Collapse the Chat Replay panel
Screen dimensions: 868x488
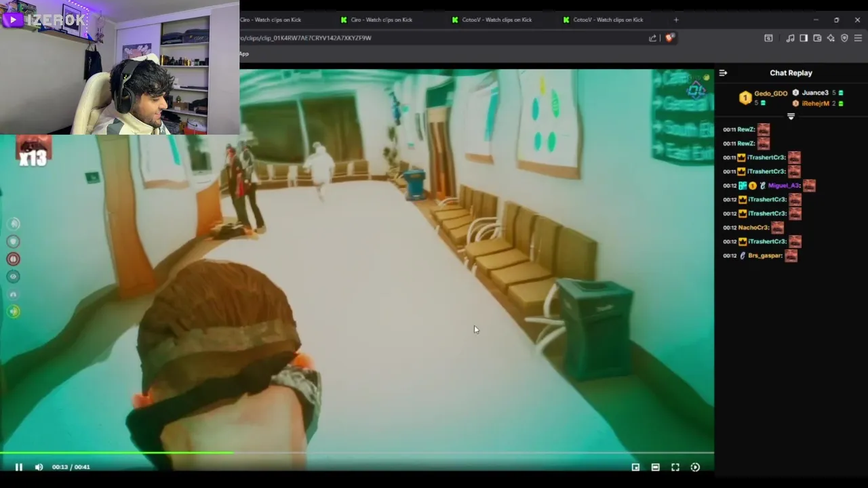coord(723,73)
